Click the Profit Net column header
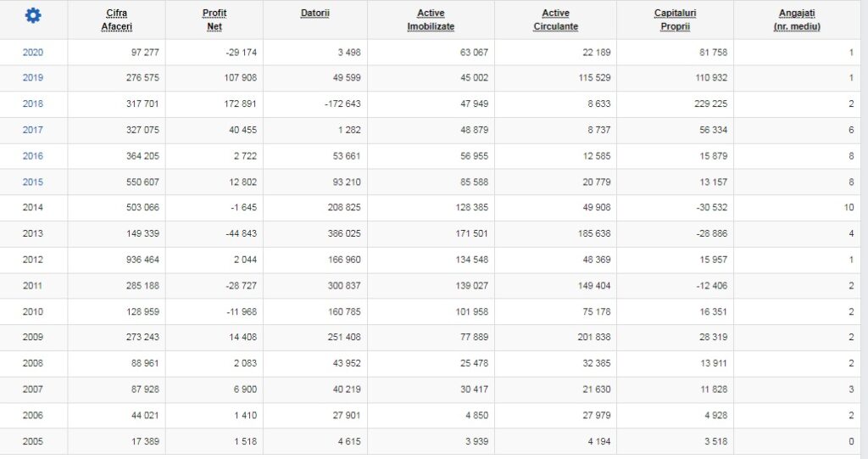 (214, 20)
